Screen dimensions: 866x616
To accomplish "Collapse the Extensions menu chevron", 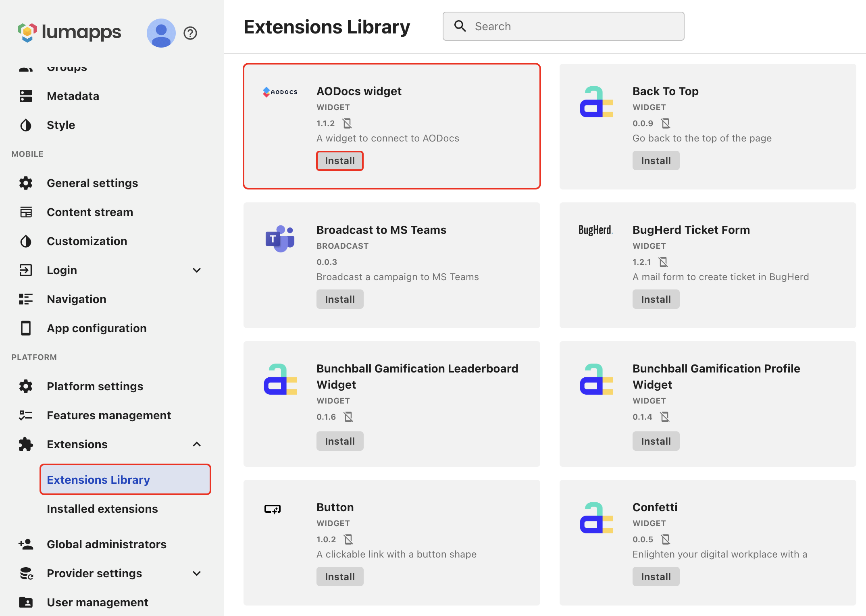I will (197, 444).
